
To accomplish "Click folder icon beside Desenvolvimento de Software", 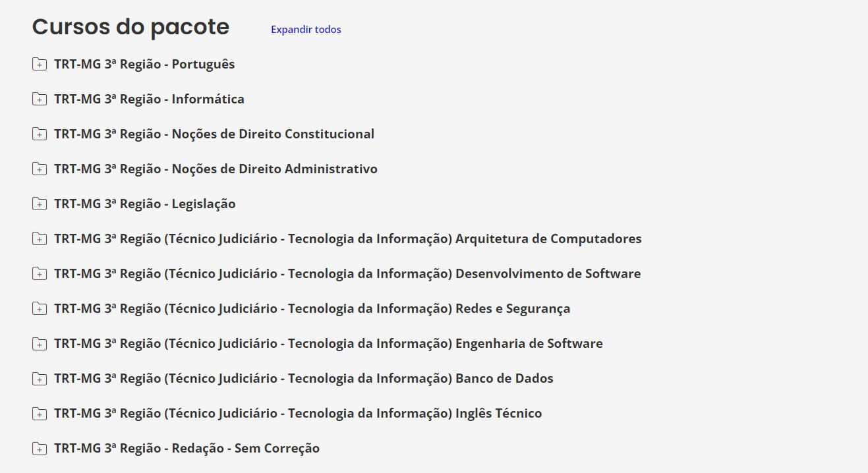I will pyautogui.click(x=40, y=274).
